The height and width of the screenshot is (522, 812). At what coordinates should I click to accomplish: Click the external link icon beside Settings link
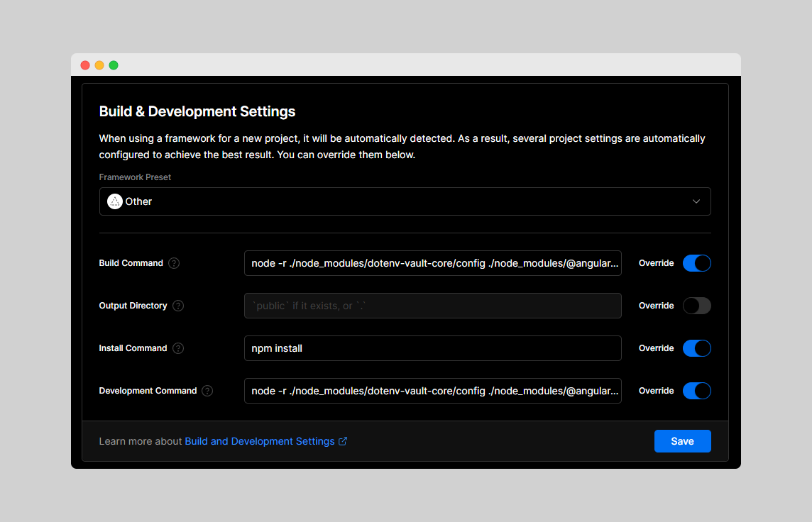pos(343,441)
